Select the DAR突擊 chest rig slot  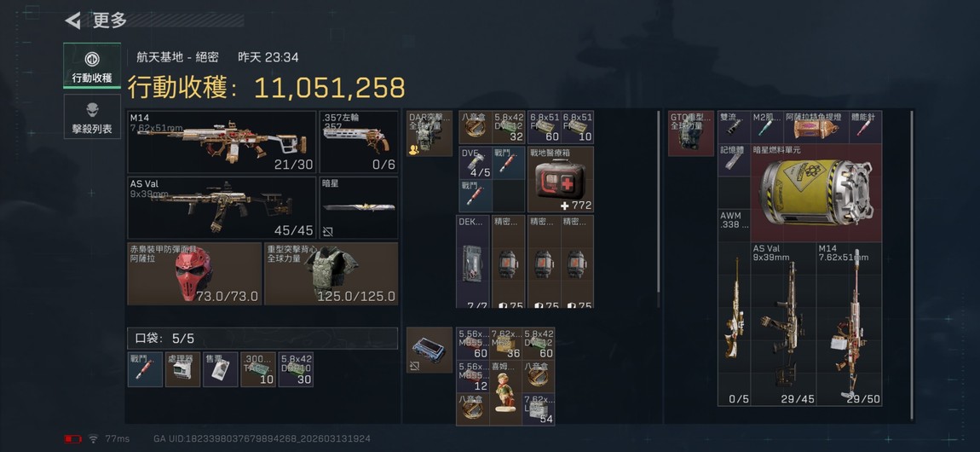[429, 133]
